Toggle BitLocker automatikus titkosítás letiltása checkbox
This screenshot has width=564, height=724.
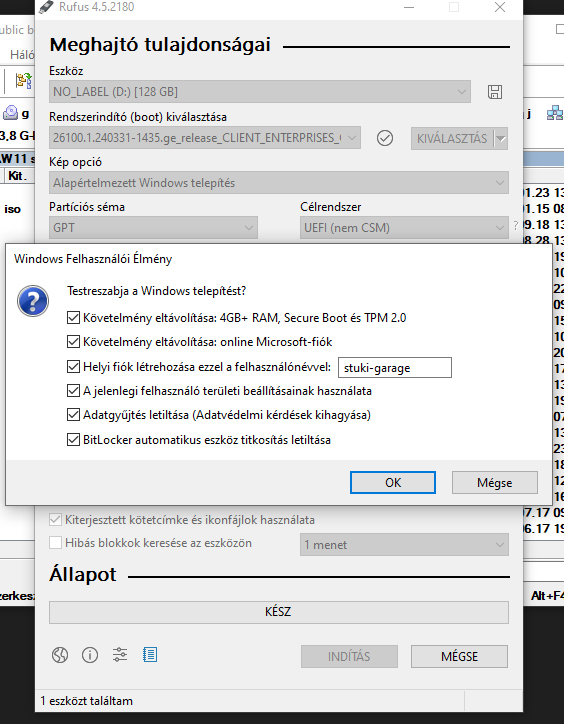point(73,440)
